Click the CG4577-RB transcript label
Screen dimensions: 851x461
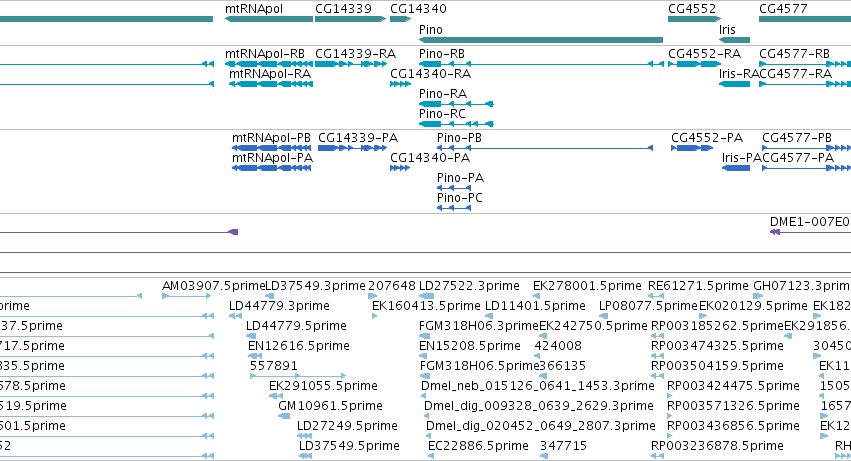[795, 54]
